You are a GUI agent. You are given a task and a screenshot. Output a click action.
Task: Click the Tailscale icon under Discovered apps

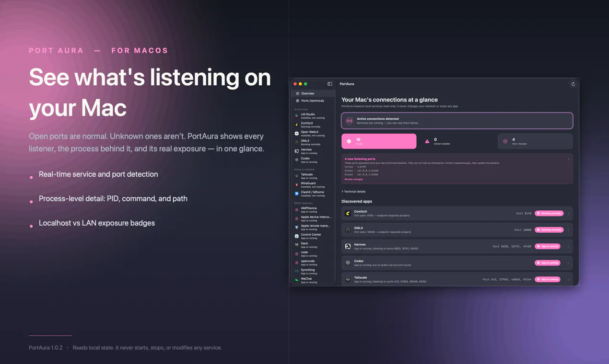[348, 279]
